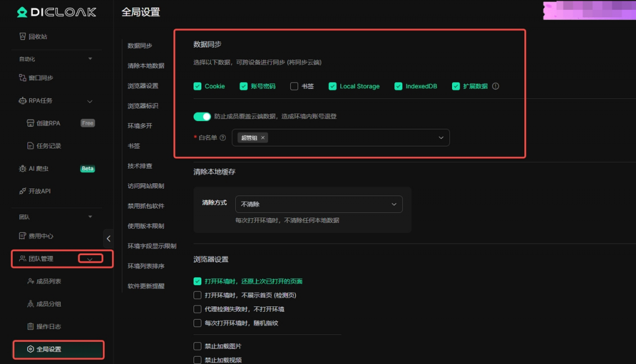
Task: Click the info icon beside 扩展数据
Action: coord(496,86)
